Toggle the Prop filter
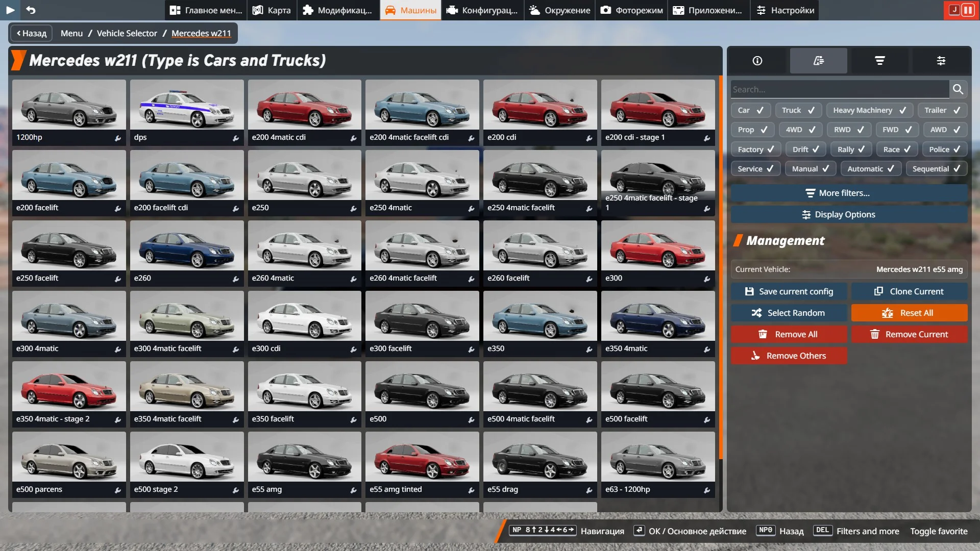This screenshot has height=551, width=980. point(752,130)
